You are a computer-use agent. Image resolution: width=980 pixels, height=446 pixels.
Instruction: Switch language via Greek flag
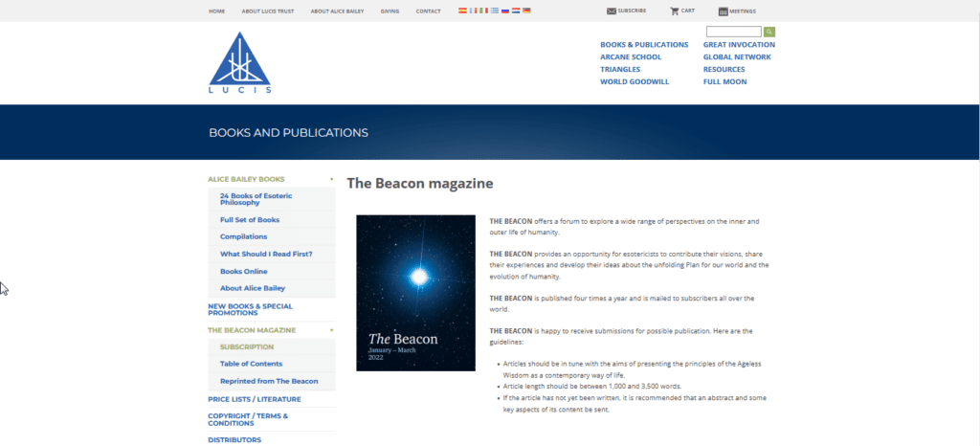click(495, 11)
